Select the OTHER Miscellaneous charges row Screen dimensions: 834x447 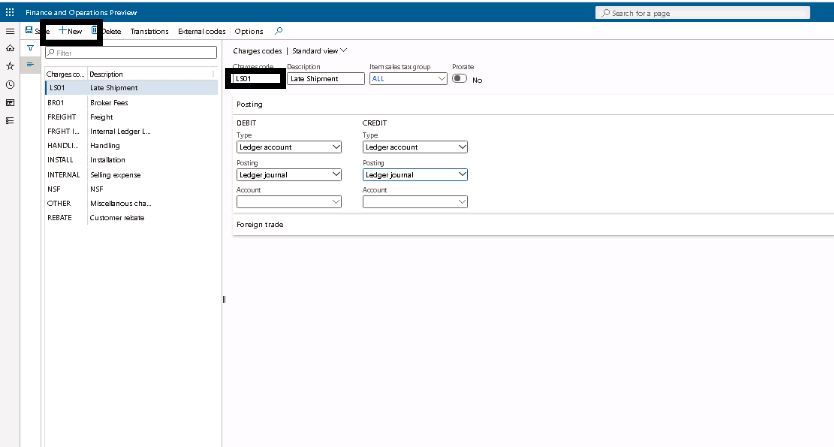coord(131,204)
